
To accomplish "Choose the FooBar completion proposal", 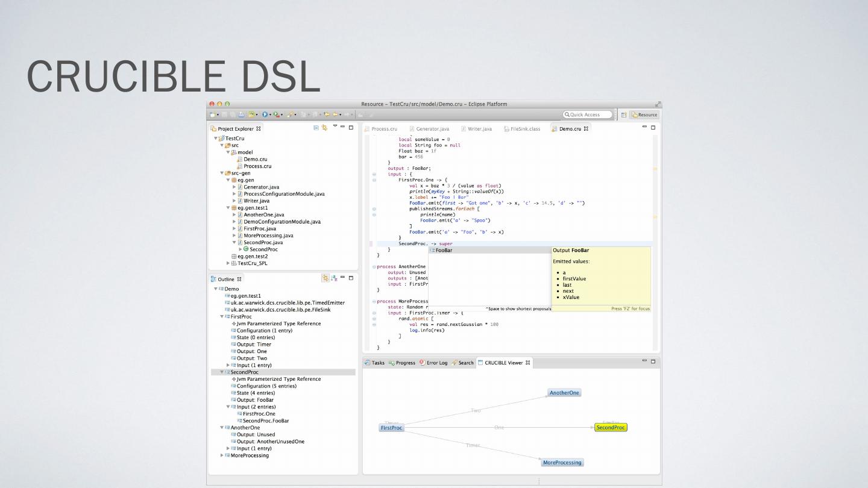I will (444, 250).
